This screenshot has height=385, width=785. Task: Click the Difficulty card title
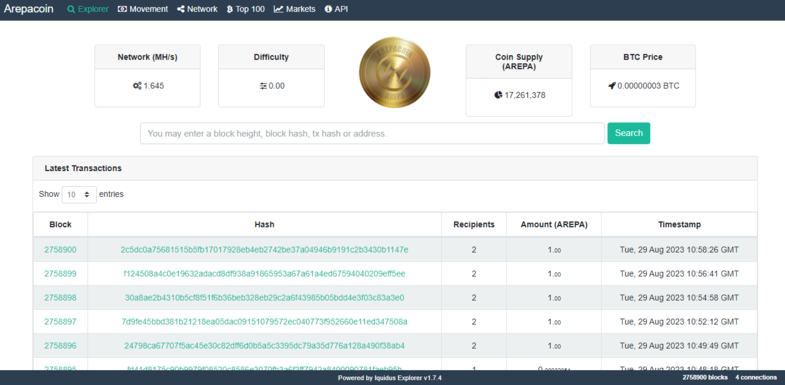click(x=271, y=57)
